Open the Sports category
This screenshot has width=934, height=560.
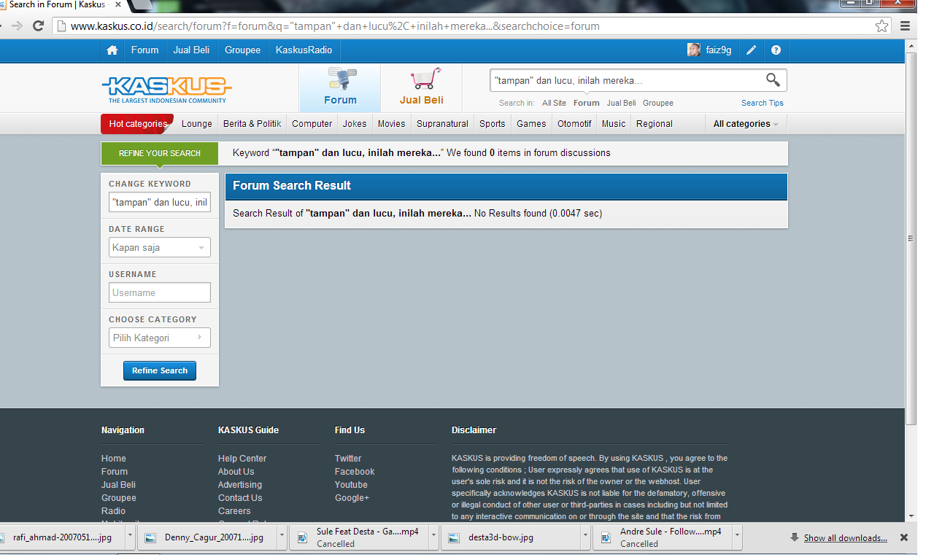click(492, 123)
